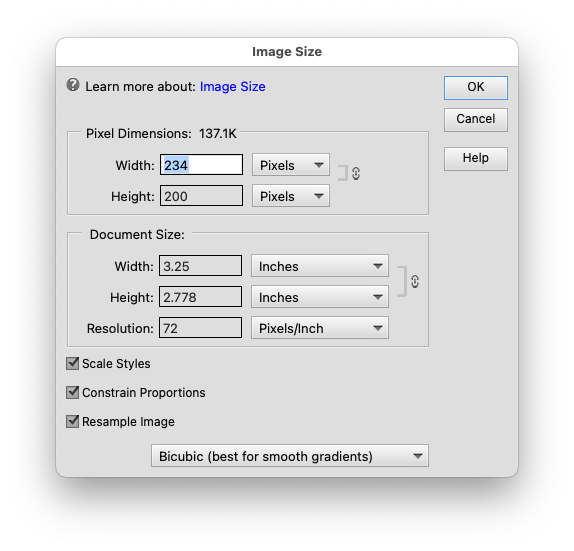Open document Height Inches dropdown

point(320,297)
